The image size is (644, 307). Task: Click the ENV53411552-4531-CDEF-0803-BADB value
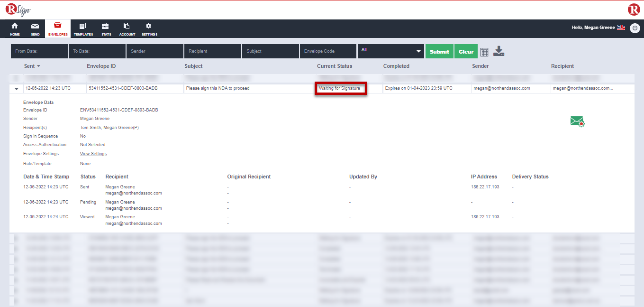[119, 110]
